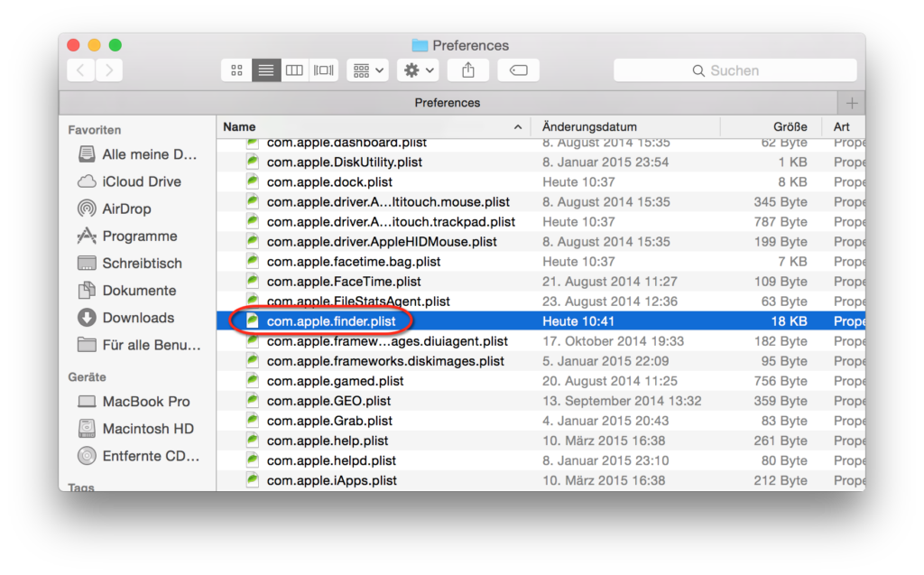The image size is (924, 575).
Task: Open Dokumente in sidebar
Action: [x=138, y=290]
